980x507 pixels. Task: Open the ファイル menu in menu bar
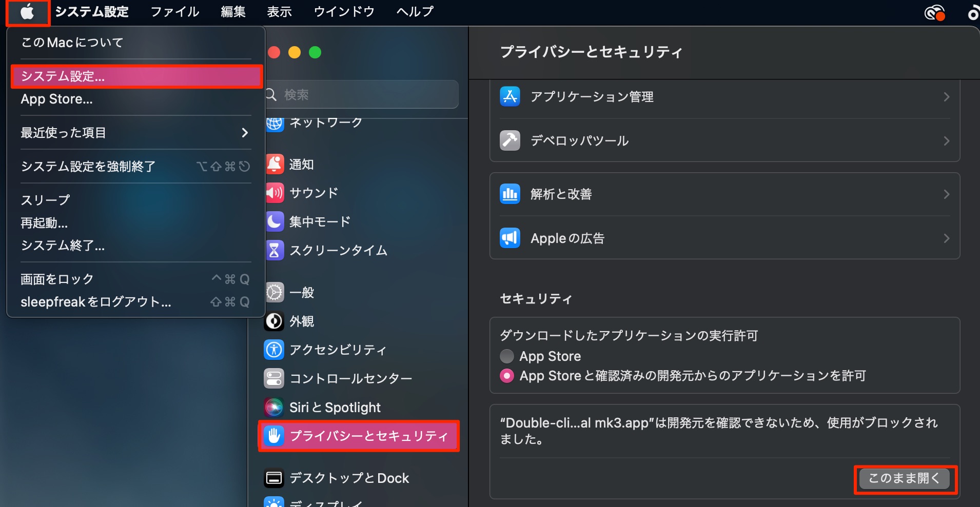click(175, 12)
